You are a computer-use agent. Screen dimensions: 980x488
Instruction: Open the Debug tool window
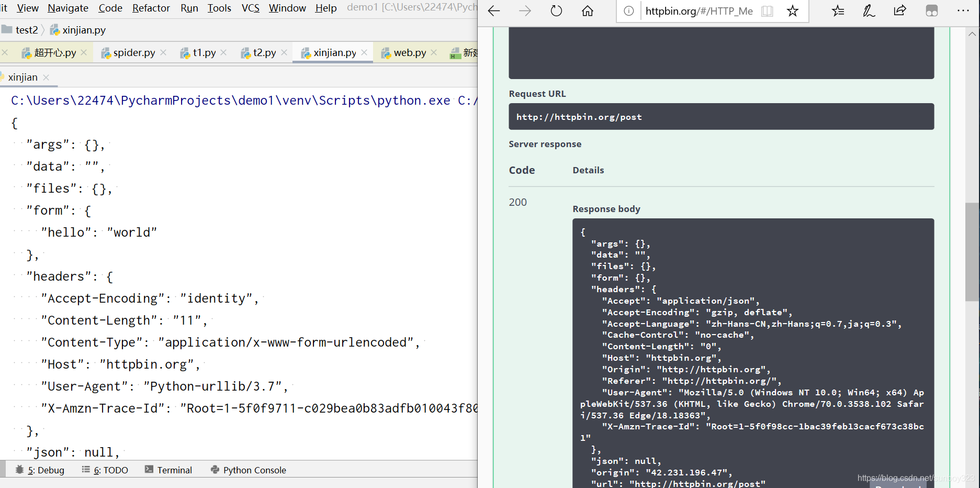pos(40,470)
